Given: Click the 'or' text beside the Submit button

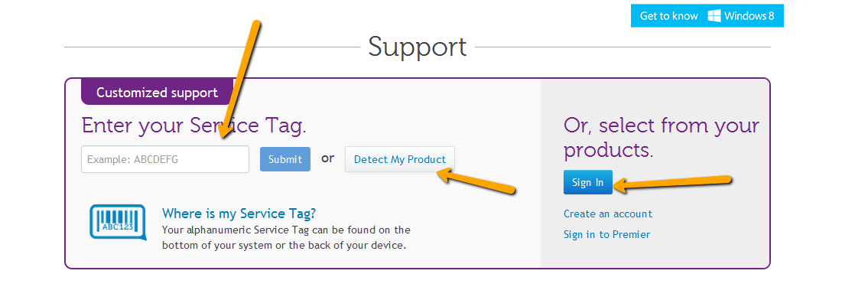Looking at the screenshot, I should (328, 158).
